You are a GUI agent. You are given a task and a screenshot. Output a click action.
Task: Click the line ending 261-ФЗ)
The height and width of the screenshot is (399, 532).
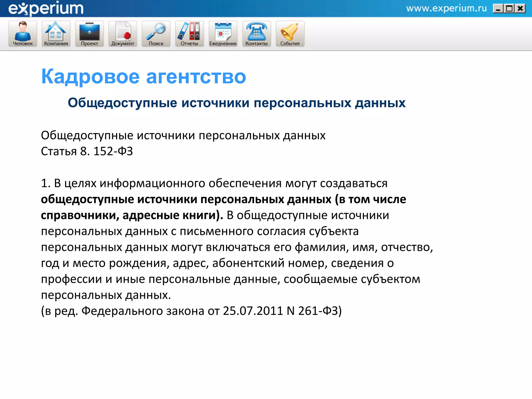[x=191, y=311]
